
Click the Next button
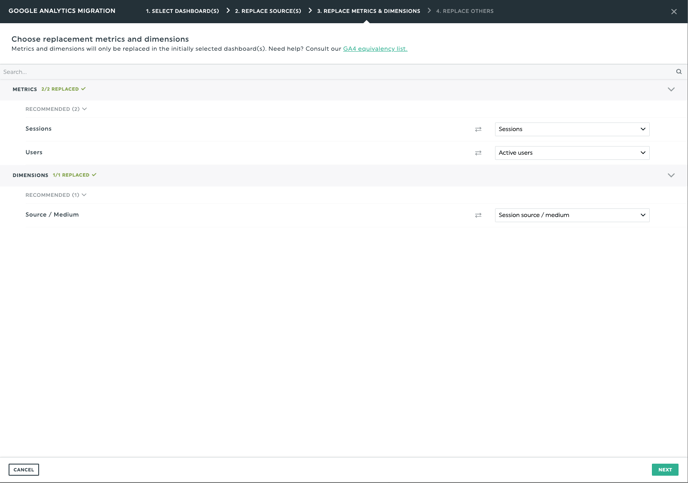pyautogui.click(x=665, y=469)
